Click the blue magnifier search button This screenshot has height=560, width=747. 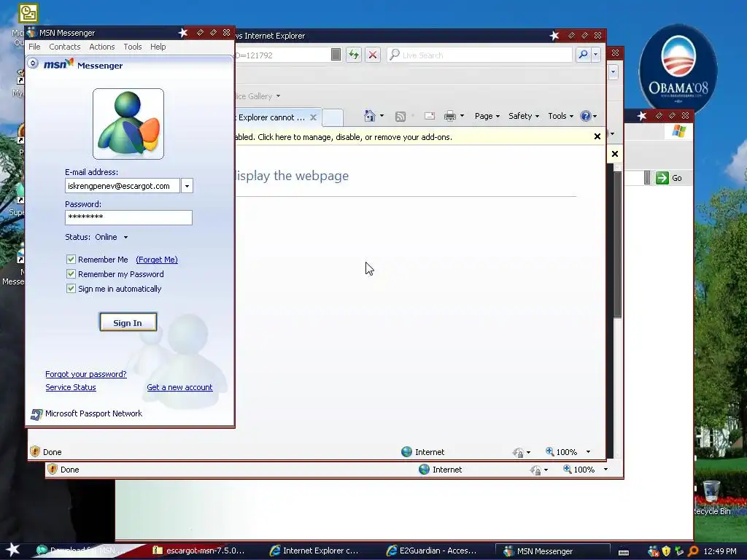[583, 55]
